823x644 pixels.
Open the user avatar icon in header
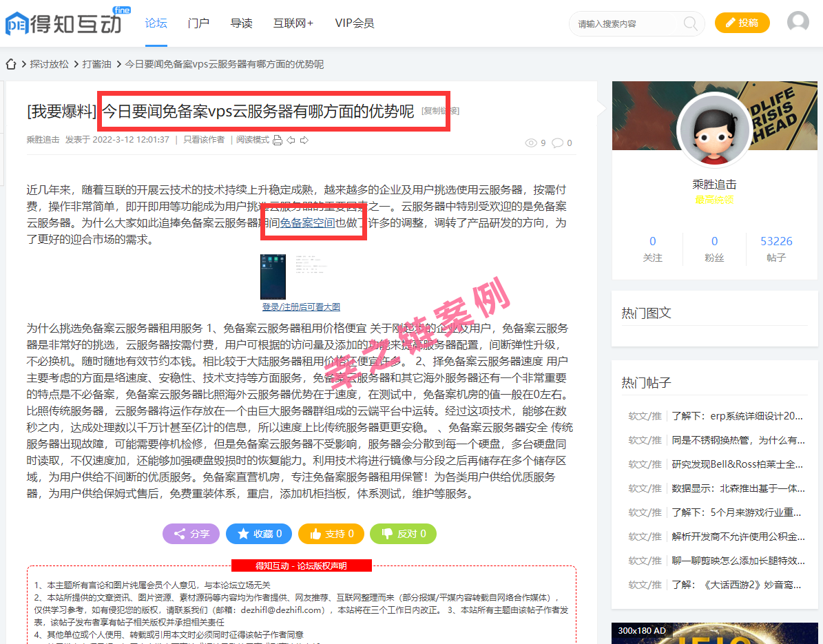coord(798,23)
